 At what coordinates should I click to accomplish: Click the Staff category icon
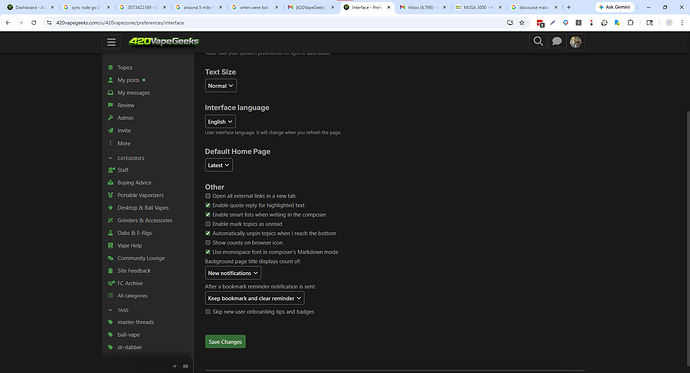[111, 170]
